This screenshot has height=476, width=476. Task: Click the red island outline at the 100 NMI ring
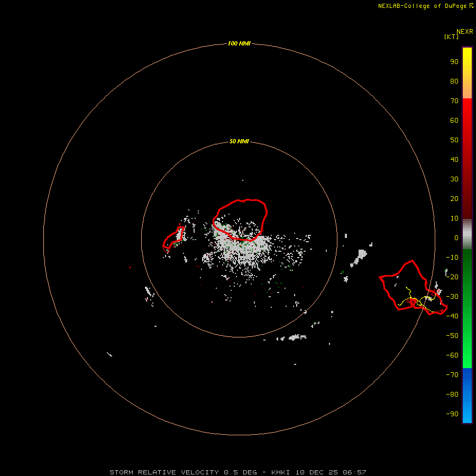coord(413,288)
